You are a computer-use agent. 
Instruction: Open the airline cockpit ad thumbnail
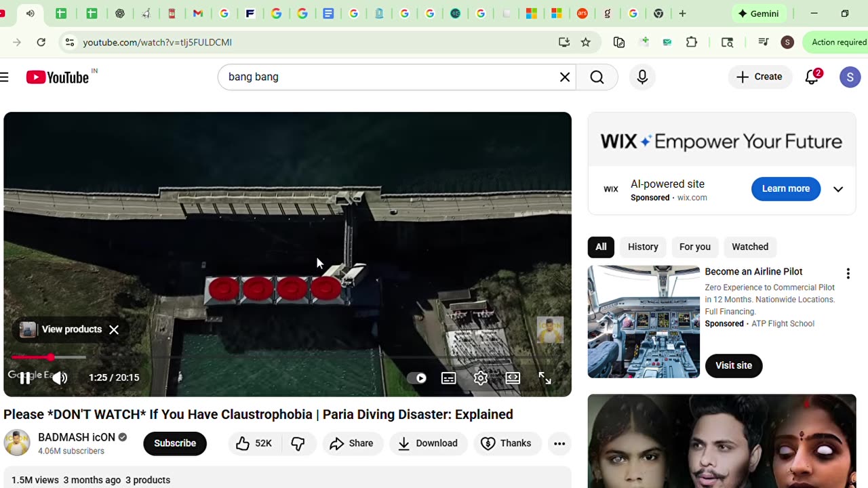[x=644, y=322]
